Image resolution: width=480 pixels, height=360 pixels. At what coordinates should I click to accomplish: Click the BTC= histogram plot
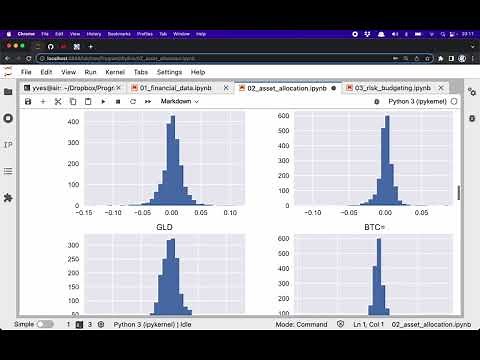pyautogui.click(x=374, y=274)
